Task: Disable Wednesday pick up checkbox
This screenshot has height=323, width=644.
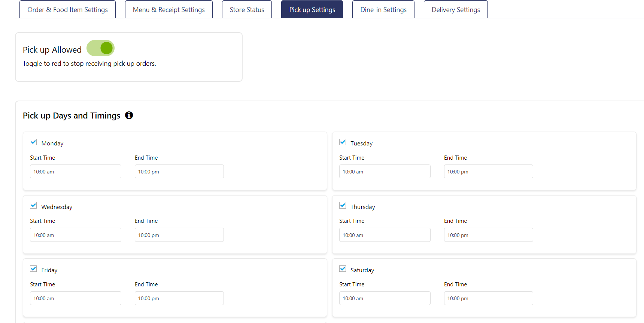Action: point(33,205)
